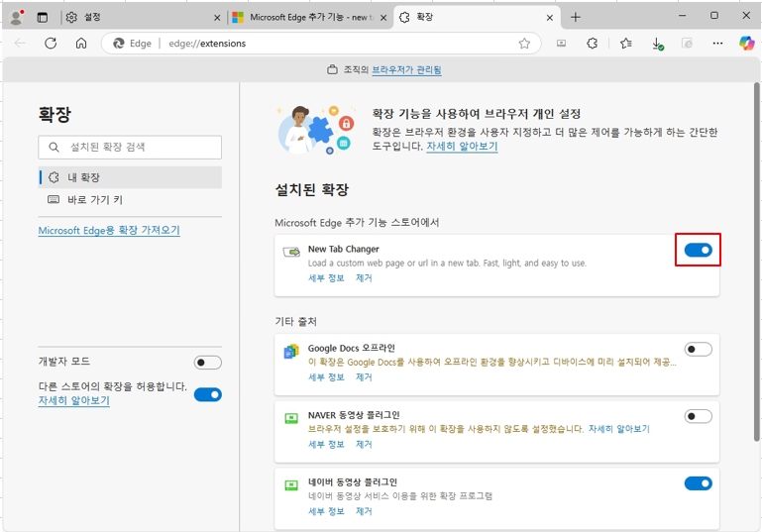Toggle off 다른 스토어의 확장 허용 switch
The width and height of the screenshot is (762, 532).
tap(207, 394)
